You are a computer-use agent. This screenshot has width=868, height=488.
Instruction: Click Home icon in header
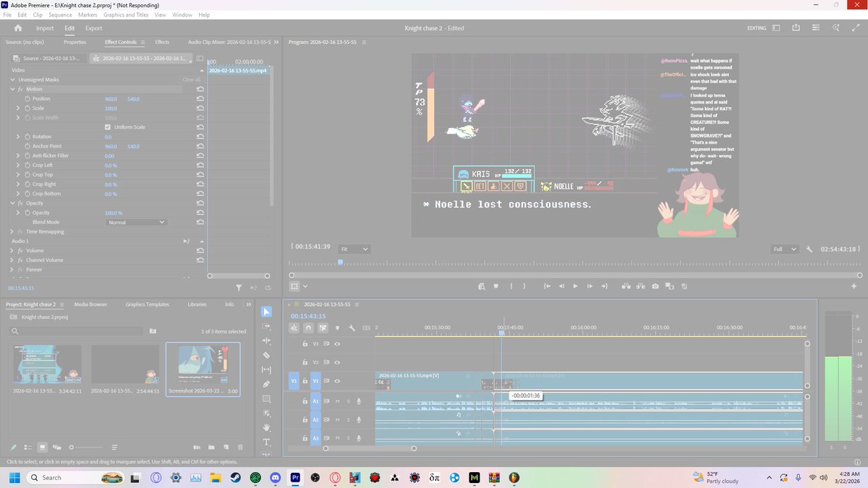click(x=18, y=28)
